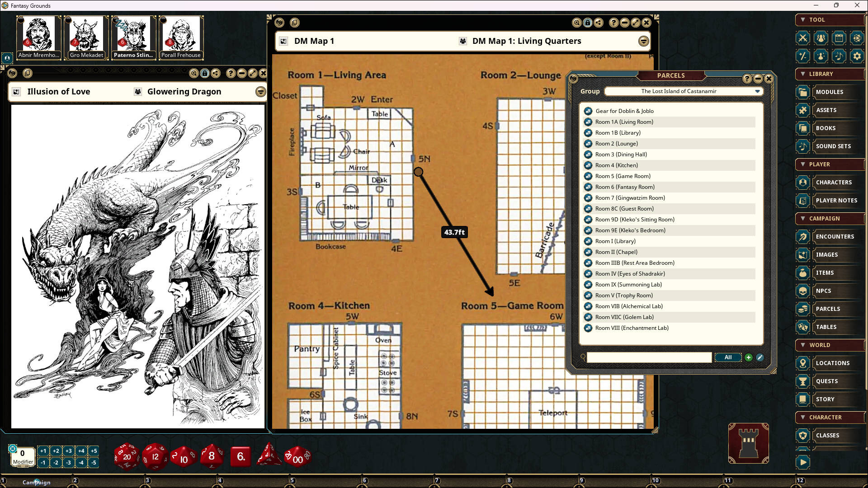Click the +3 modifier button

[x=69, y=451]
